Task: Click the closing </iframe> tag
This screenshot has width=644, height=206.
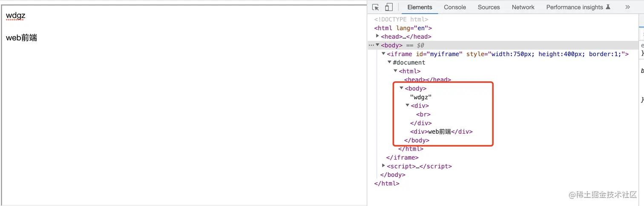Action: pyautogui.click(x=402, y=157)
